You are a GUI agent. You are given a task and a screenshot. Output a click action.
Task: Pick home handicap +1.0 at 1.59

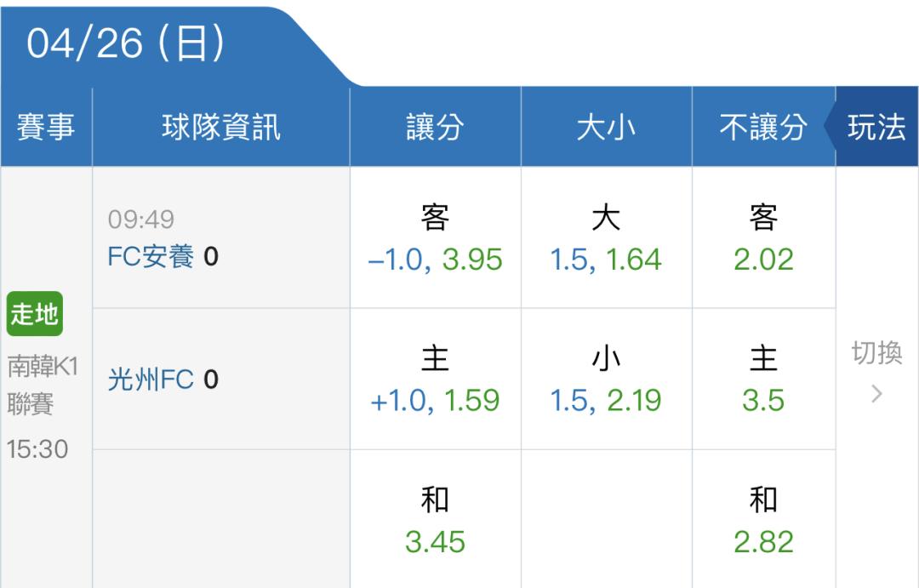coord(435,380)
